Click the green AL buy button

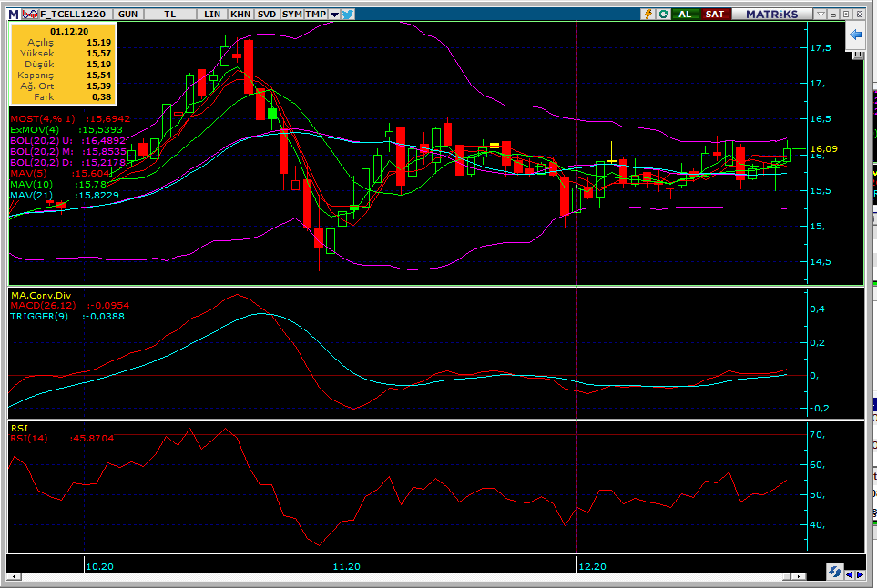pos(685,14)
